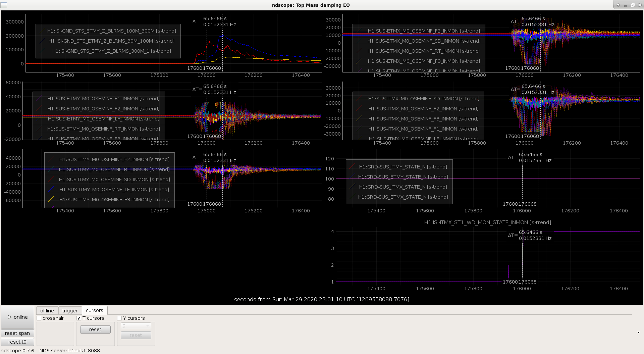Viewport: 644px width, 354px height.
Task: Click the reset t0 button
Action: pos(17,342)
